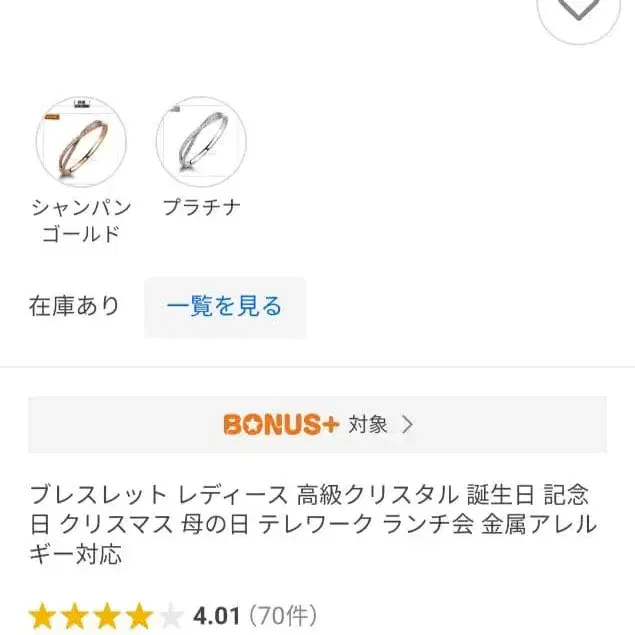The image size is (635, 635).
Task: Click the fifth gray rating star
Action: pyautogui.click(x=171, y=613)
